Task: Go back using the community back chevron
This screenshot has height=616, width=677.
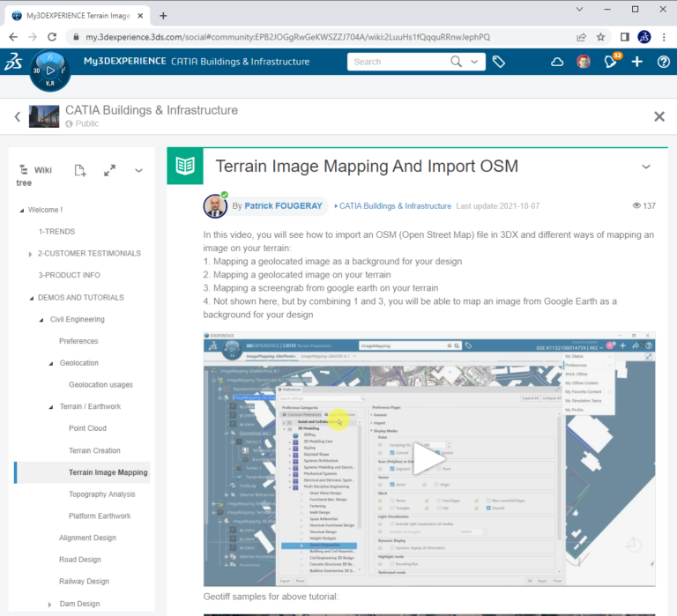Action: coord(17,116)
